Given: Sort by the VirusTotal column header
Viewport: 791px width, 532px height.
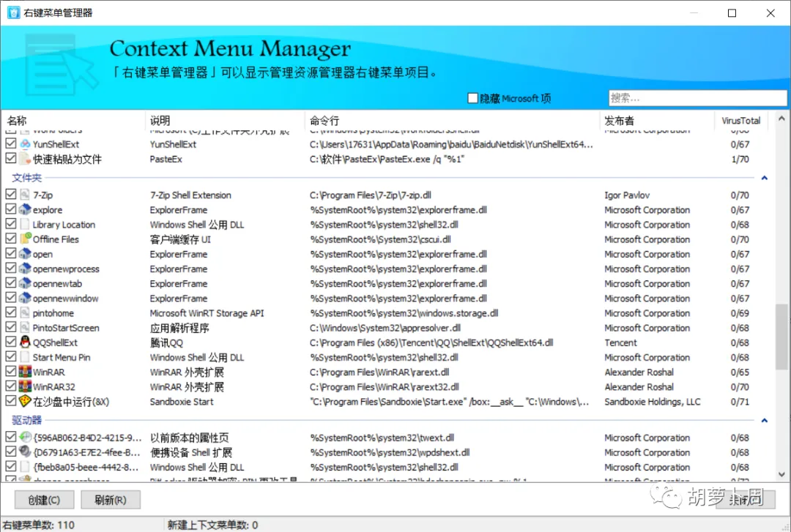Looking at the screenshot, I should click(x=740, y=121).
